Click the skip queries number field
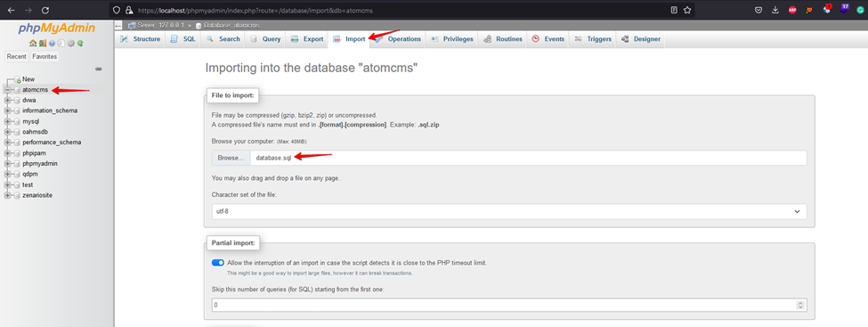 point(509,306)
